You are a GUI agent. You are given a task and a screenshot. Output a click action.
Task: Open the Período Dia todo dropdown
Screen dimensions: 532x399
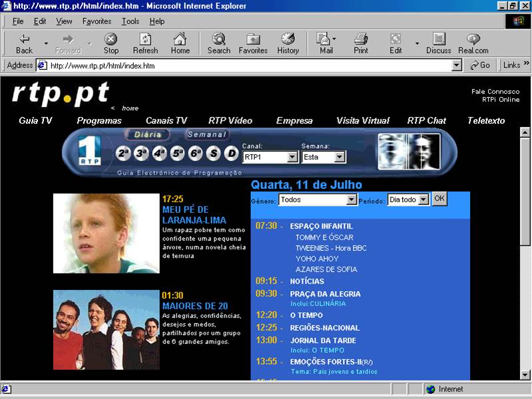point(423,199)
